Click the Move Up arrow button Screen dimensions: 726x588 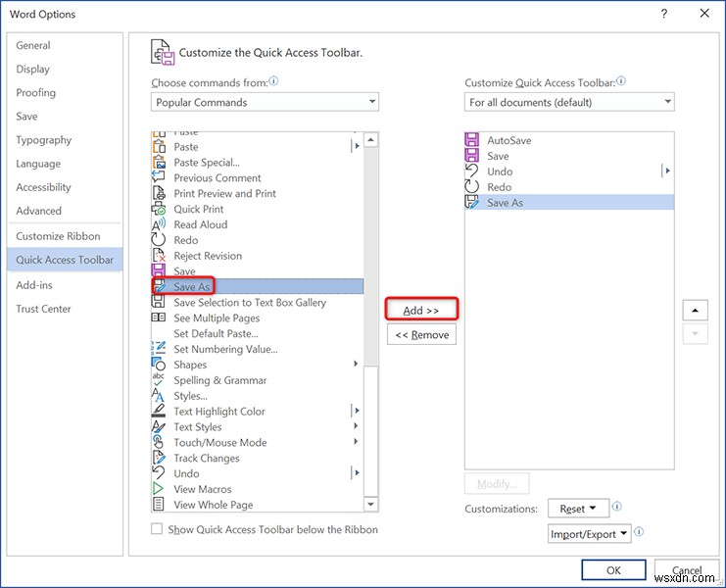click(x=695, y=311)
